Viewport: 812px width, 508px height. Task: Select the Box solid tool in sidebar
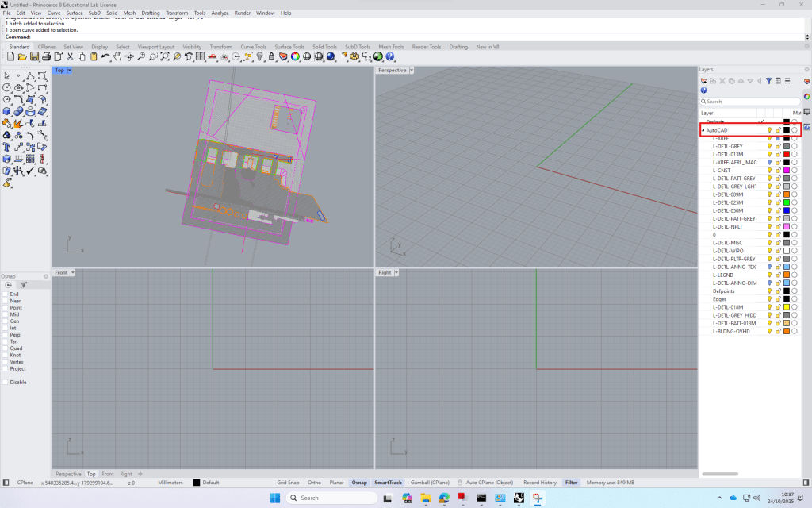pos(7,111)
